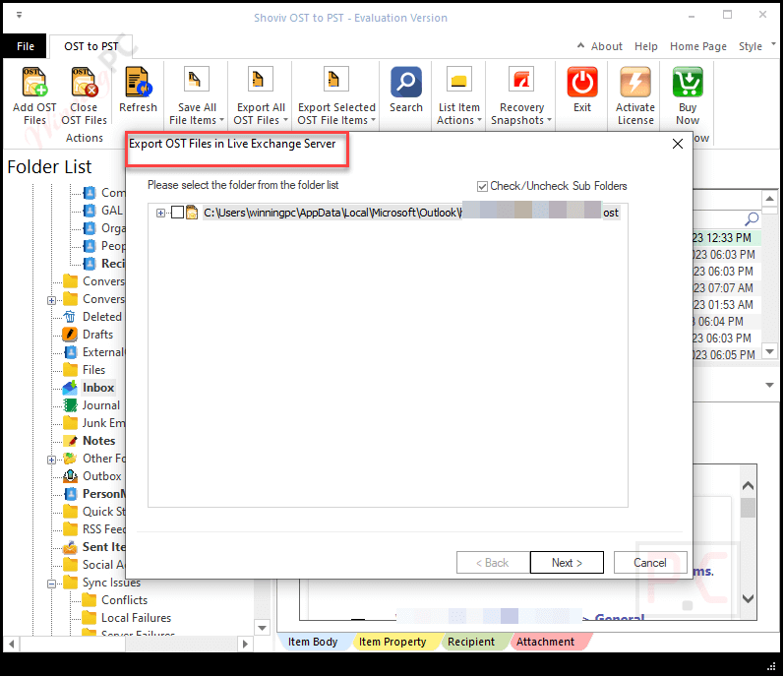Expand the second Conversation folder node
Image resolution: width=784 pixels, height=677 pixels.
[51, 300]
